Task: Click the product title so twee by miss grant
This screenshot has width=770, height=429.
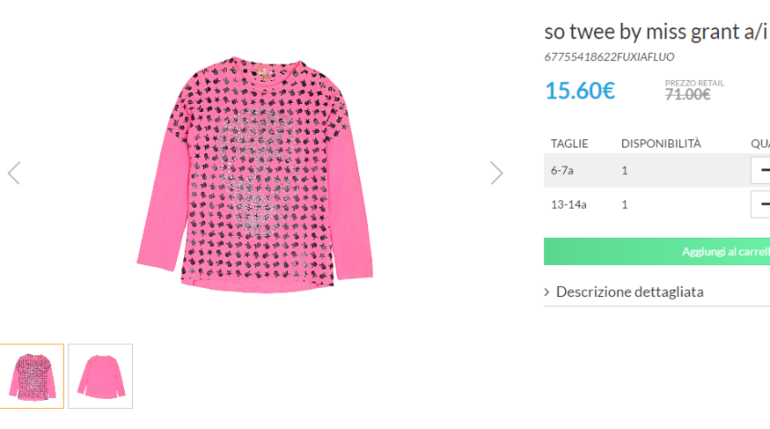Action: (655, 30)
